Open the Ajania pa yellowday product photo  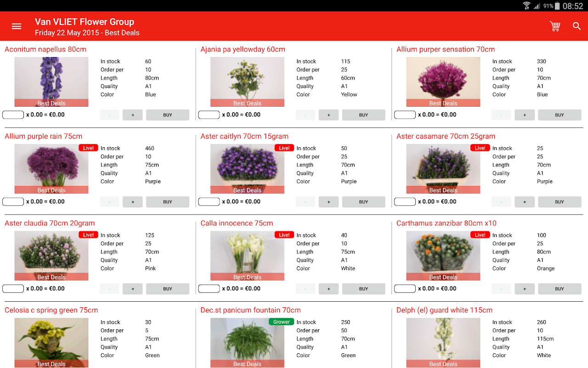pyautogui.click(x=247, y=82)
